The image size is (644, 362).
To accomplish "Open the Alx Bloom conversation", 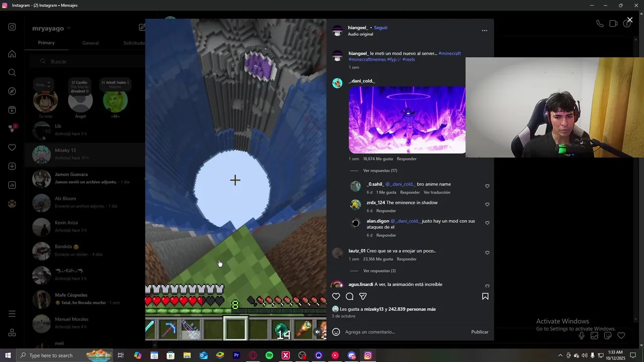I will [86, 203].
